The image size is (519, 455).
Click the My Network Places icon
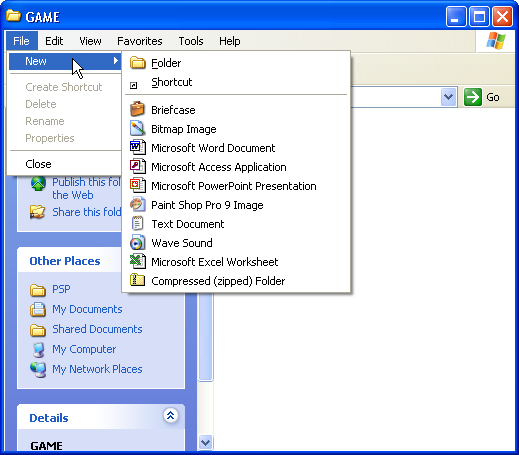[x=38, y=370]
